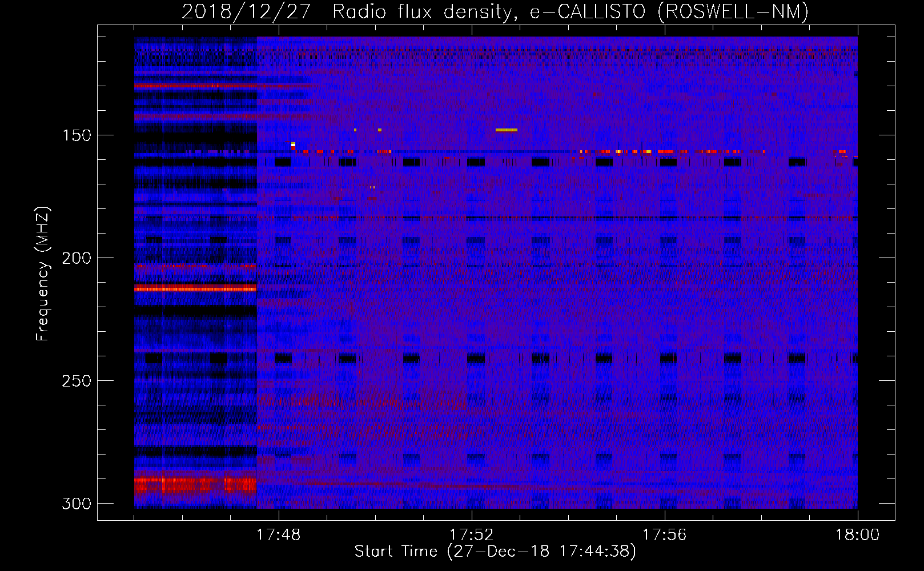Click the 200 frequency tick label

tap(77, 258)
